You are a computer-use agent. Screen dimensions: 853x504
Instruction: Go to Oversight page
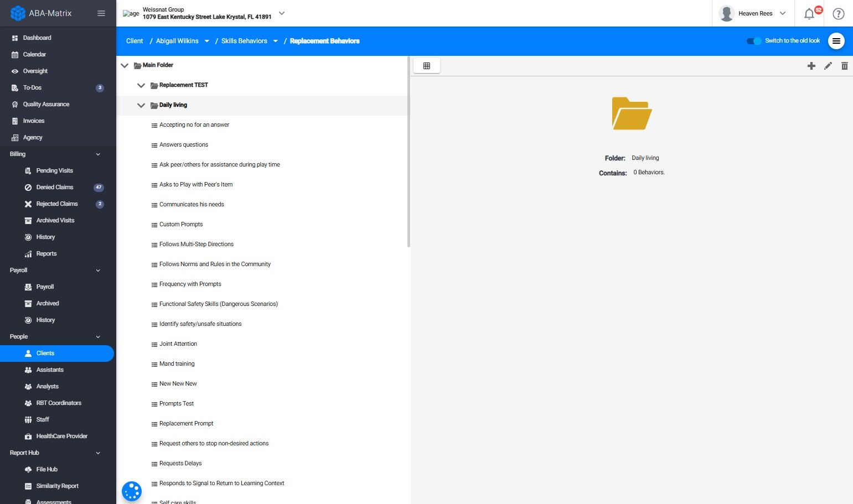coord(35,71)
